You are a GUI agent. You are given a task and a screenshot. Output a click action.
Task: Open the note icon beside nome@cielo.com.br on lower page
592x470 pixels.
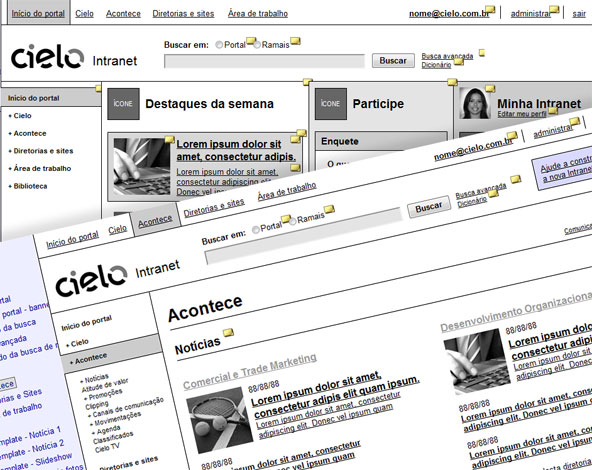click(x=512, y=135)
